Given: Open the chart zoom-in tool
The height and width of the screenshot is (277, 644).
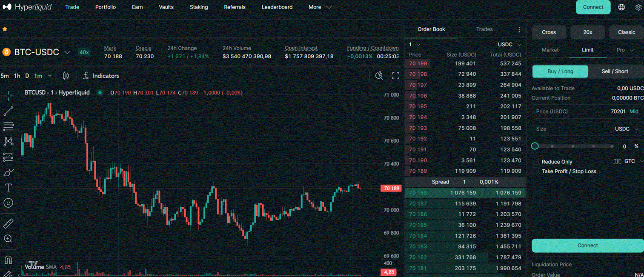Looking at the screenshot, I should click(x=8, y=239).
